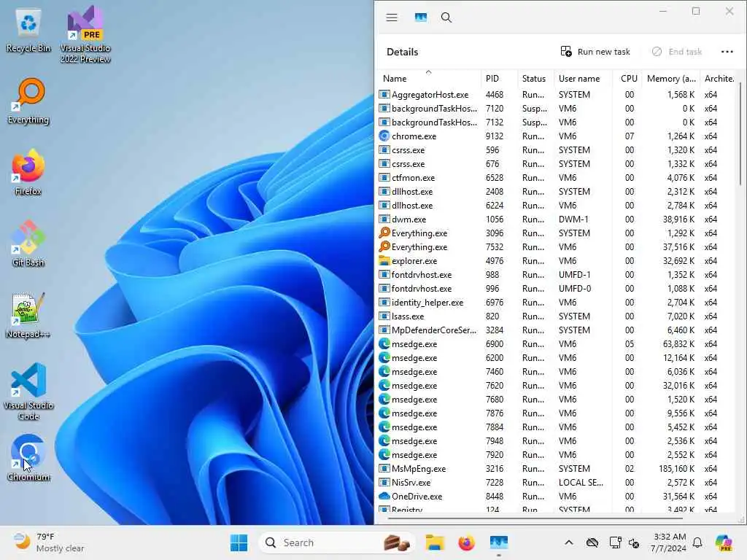Screen dimensions: 747x560
Task: Open the Windows Start menu
Action: coord(239,542)
